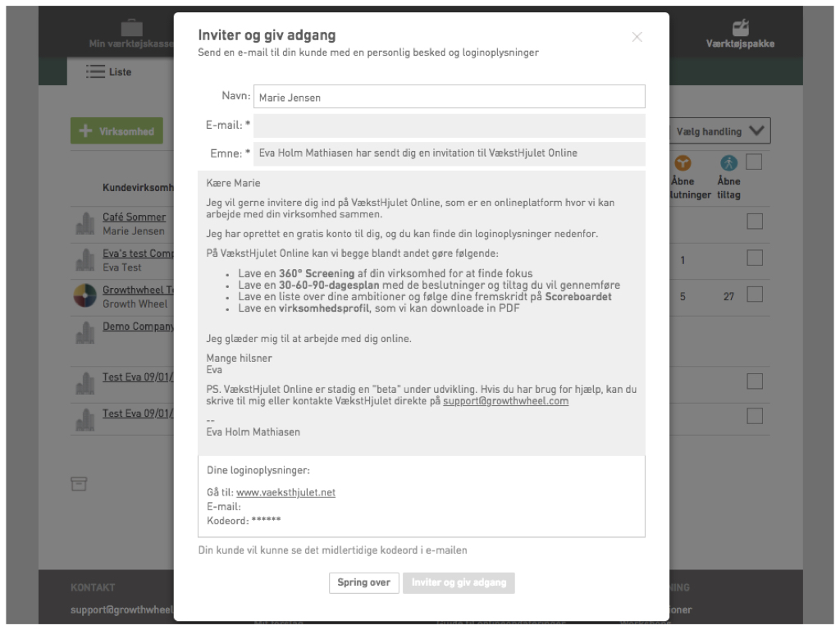Screen dimensions: 840x630
Task: Click the Inviter og giv adgang button
Action: pos(459,582)
